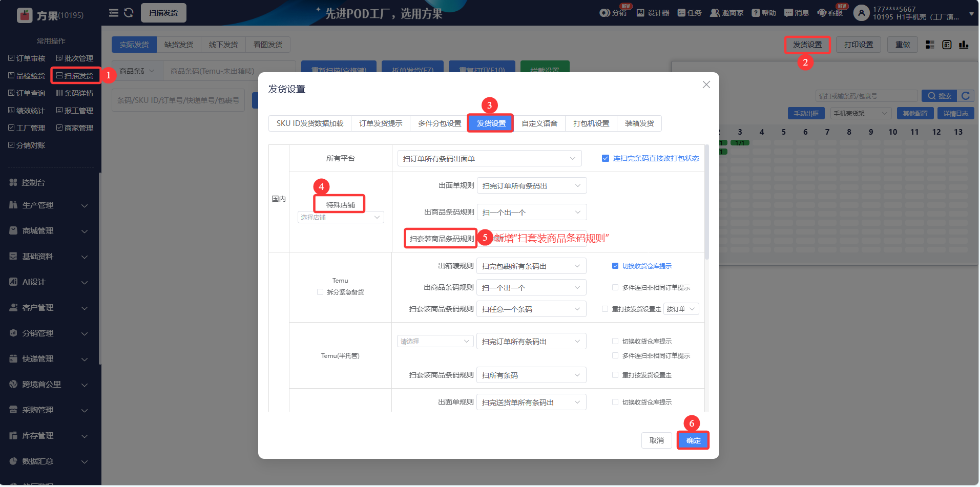
Task: Click the 详情日志 button
Action: (956, 113)
